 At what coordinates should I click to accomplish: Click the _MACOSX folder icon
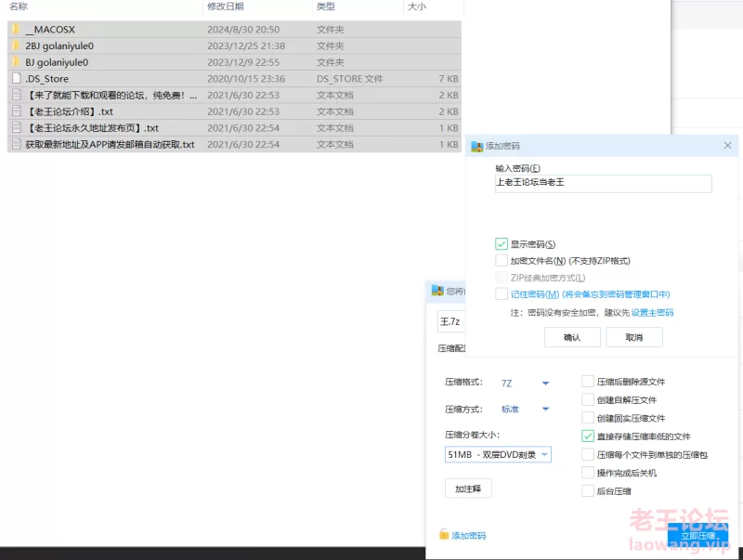[x=16, y=30]
